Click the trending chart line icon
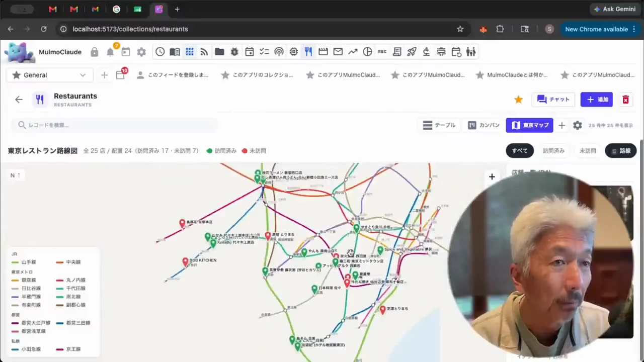The image size is (644, 362). (x=353, y=52)
